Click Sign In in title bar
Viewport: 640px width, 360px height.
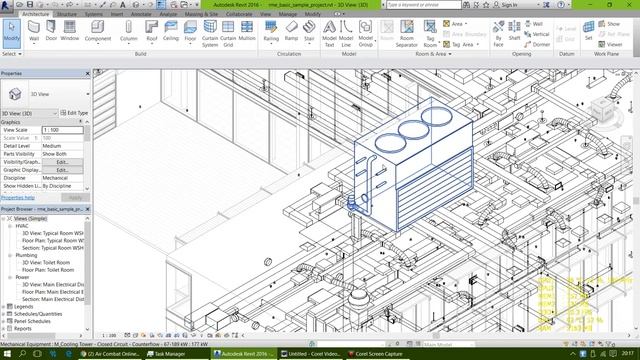[505, 5]
